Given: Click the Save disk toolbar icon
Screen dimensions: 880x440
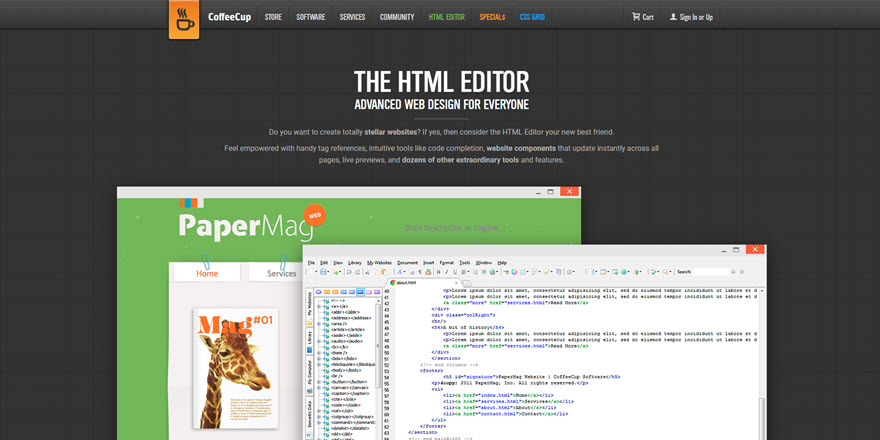Looking at the screenshot, I should pyautogui.click(x=323, y=272).
